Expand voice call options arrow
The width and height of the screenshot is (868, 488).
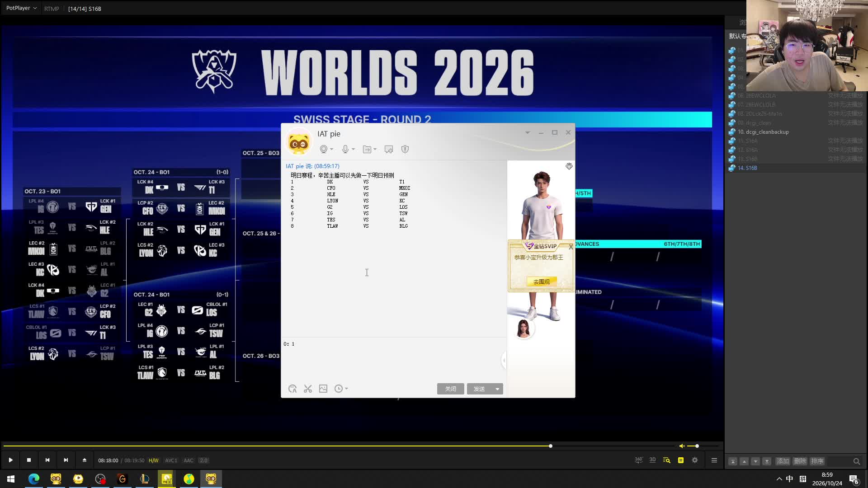point(354,149)
